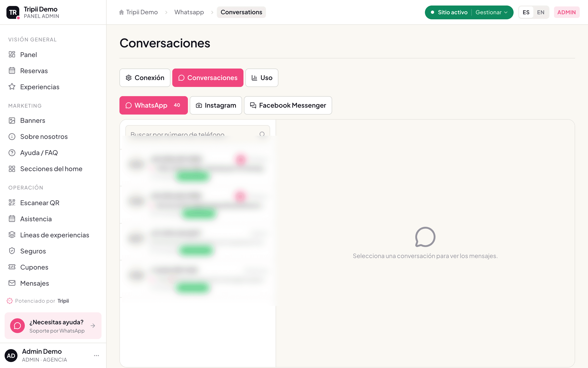Go to Whatsapp breadcrumb link
Image resolution: width=588 pixels, height=368 pixels.
coord(189,12)
